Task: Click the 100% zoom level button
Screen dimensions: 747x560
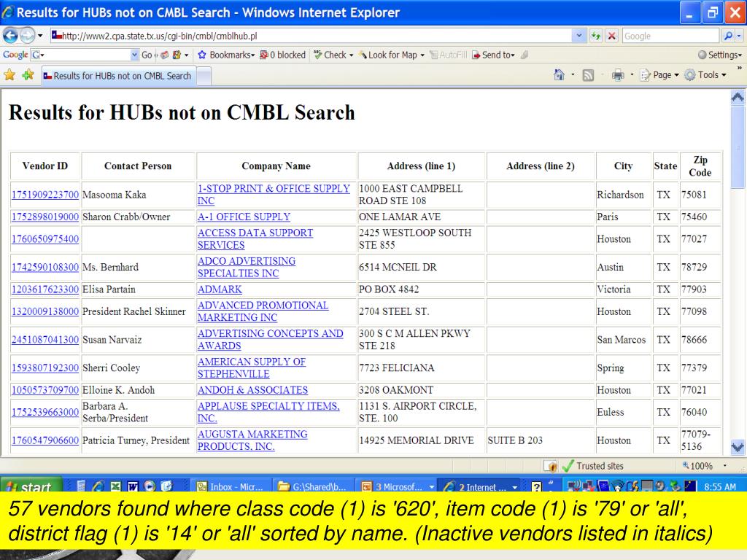Action: pyautogui.click(x=697, y=466)
